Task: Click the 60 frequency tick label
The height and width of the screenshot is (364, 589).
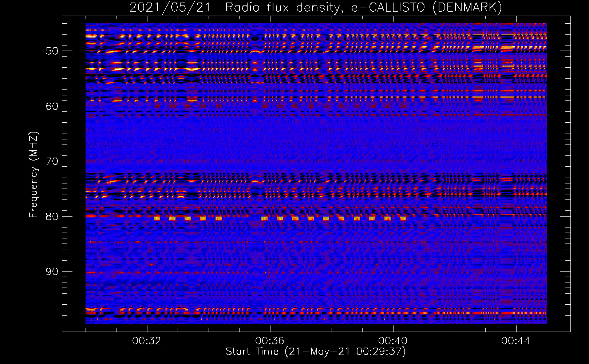Action: pyautogui.click(x=52, y=106)
